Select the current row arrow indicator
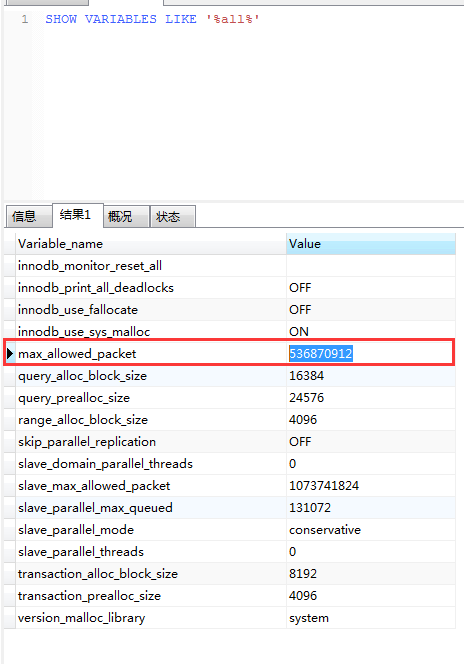The image size is (464, 664). pyautogui.click(x=10, y=354)
